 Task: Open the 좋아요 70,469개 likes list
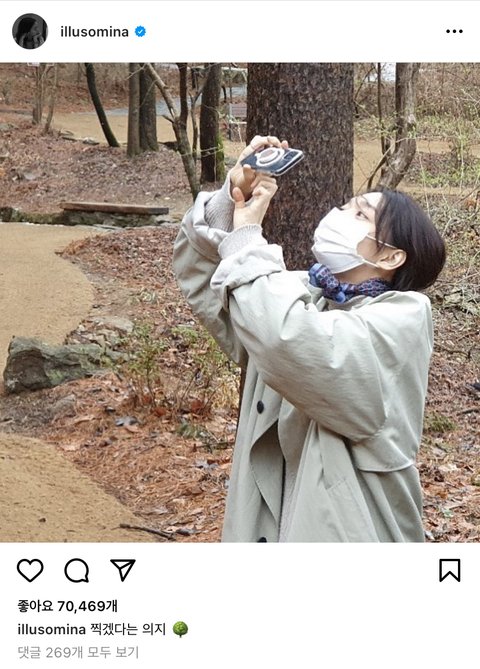point(67,606)
